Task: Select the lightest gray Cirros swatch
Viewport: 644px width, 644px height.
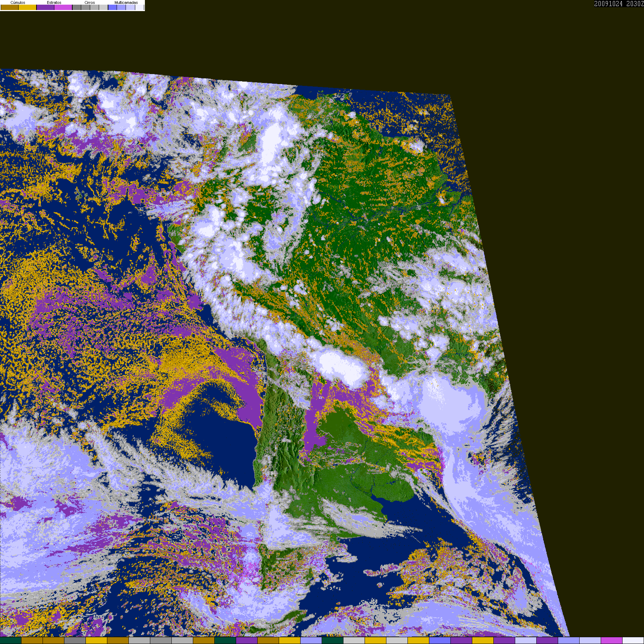Action: click(x=103, y=7)
